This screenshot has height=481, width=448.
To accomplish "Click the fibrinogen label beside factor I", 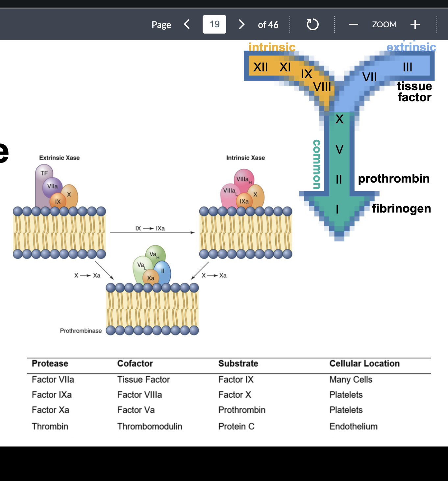I will (x=401, y=209).
